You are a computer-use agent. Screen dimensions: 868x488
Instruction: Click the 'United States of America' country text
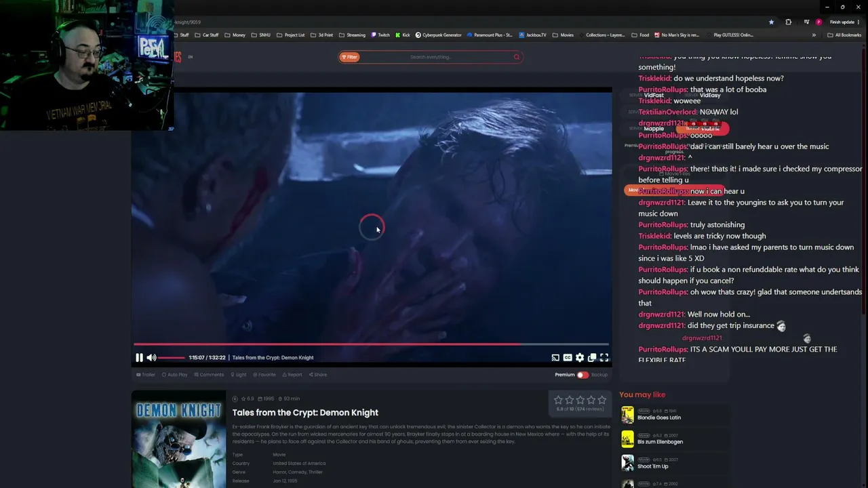299,464
